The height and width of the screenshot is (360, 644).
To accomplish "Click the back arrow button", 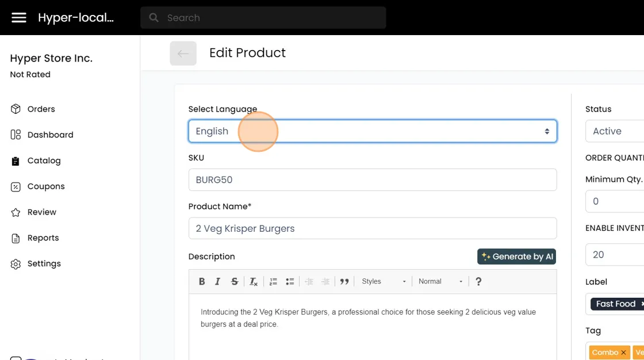I will point(183,53).
